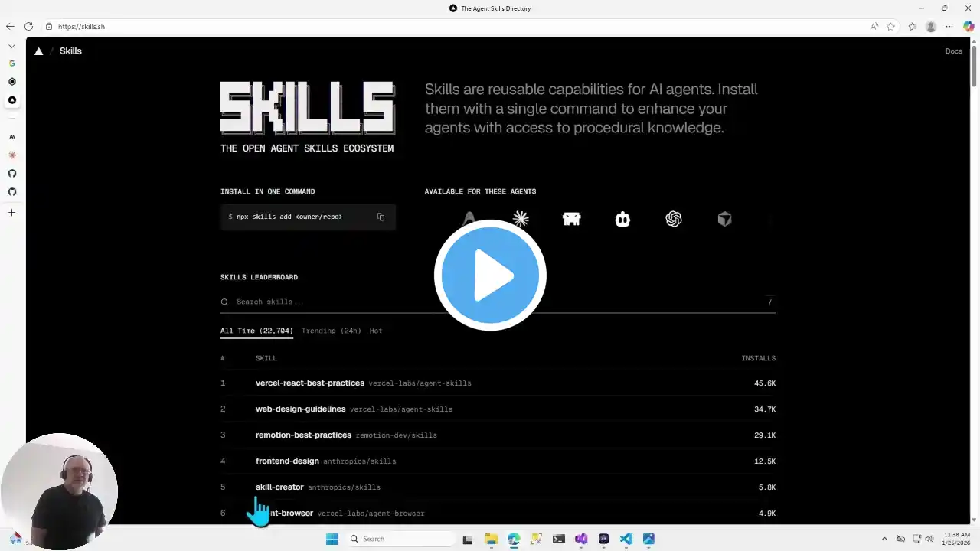This screenshot has width=980, height=551.
Task: Open Microsoft Edge from the taskbar
Action: [514, 539]
